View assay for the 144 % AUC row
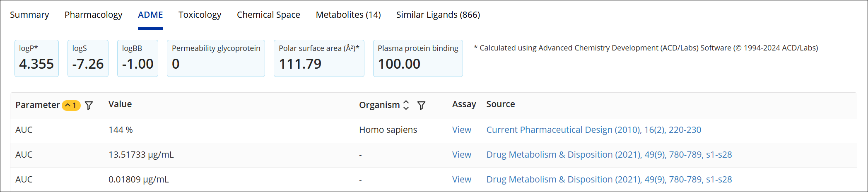 coord(461,130)
